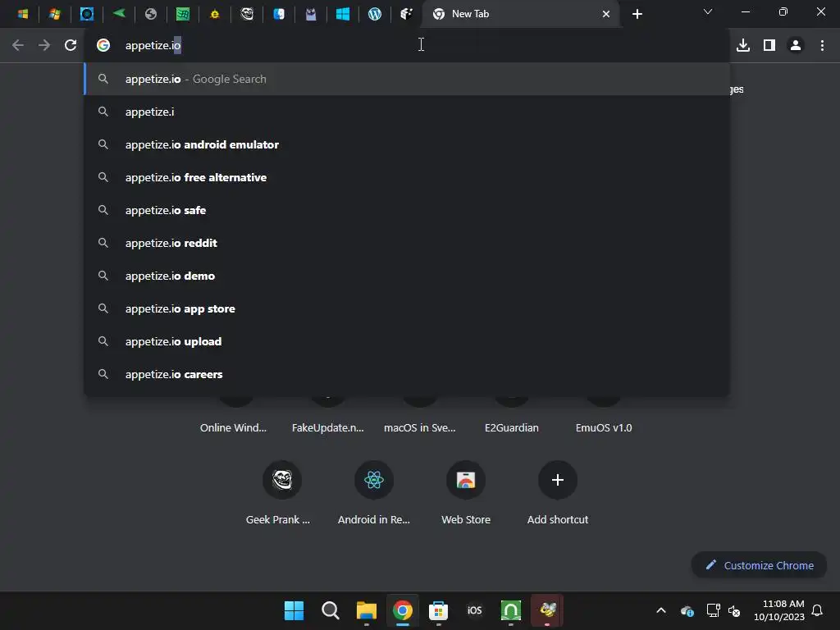
Task: Open the macOS Finder face pinned tab
Action: click(279, 14)
